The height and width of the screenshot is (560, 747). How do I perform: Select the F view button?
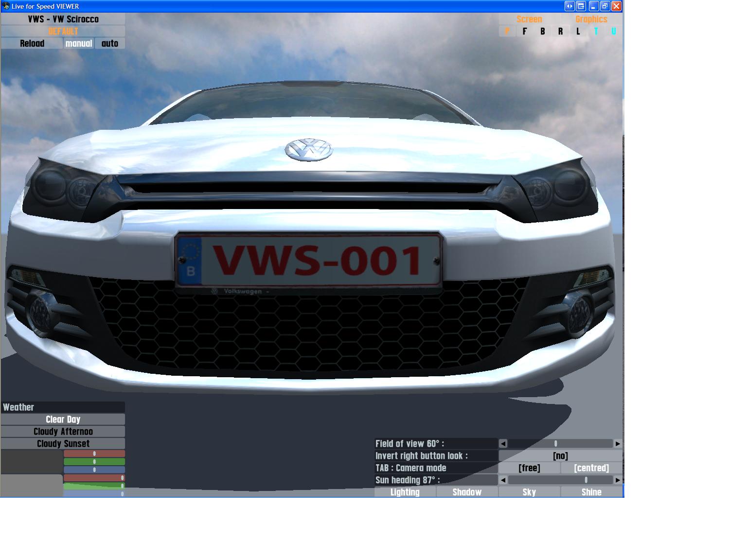(525, 31)
